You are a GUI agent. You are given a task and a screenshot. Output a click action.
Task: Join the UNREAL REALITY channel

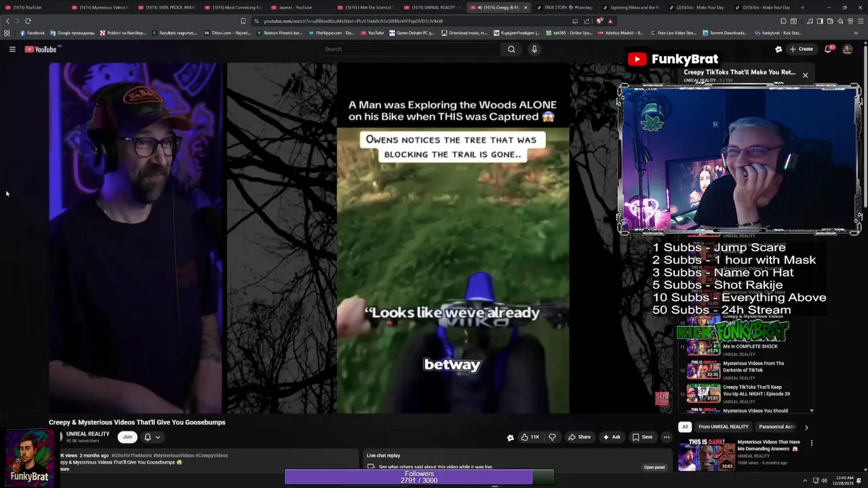[127, 437]
